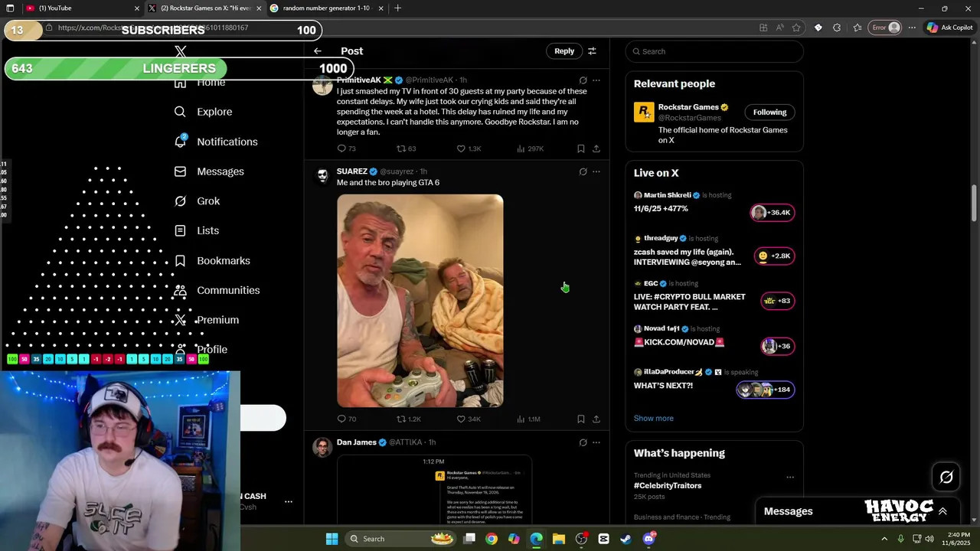Show hidden icons in system tray
This screenshot has height=551, width=980.
pos(884,539)
